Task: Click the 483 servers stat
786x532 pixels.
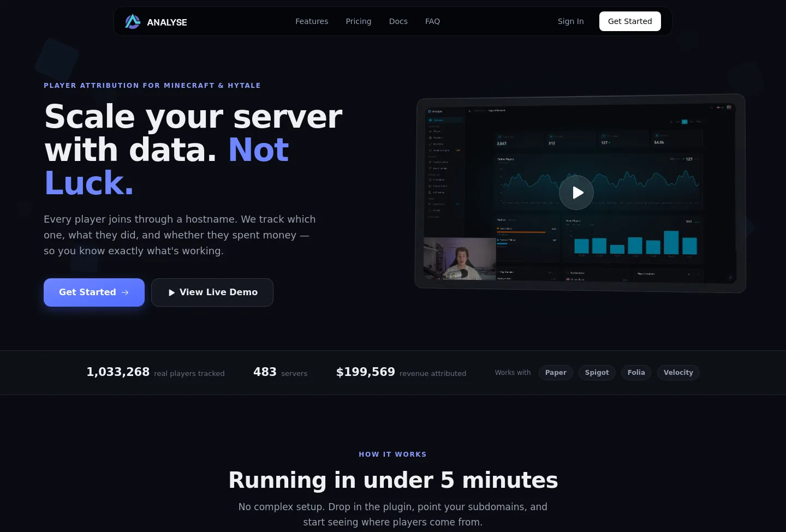Action: pos(280,372)
